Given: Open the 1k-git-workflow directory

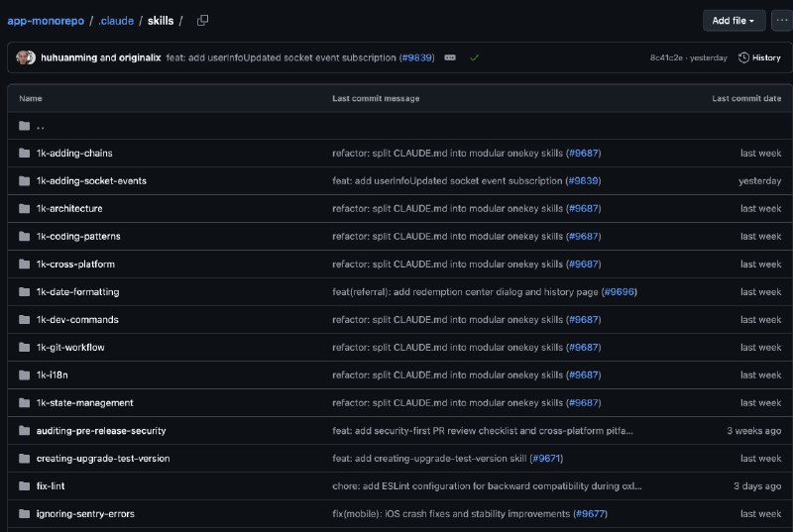Looking at the screenshot, I should pos(70,347).
